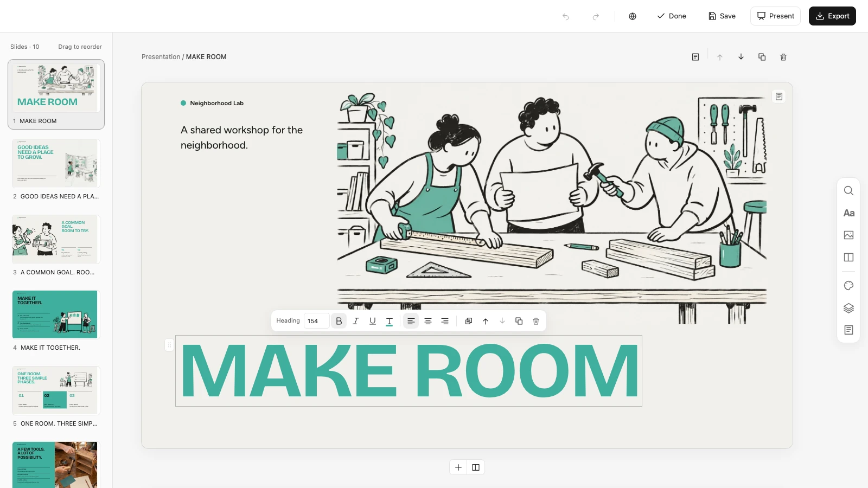Select the GOOD IDEAS NEED A PLACE slide thumbnail
Viewport: 868px width, 488px height.
point(56,163)
